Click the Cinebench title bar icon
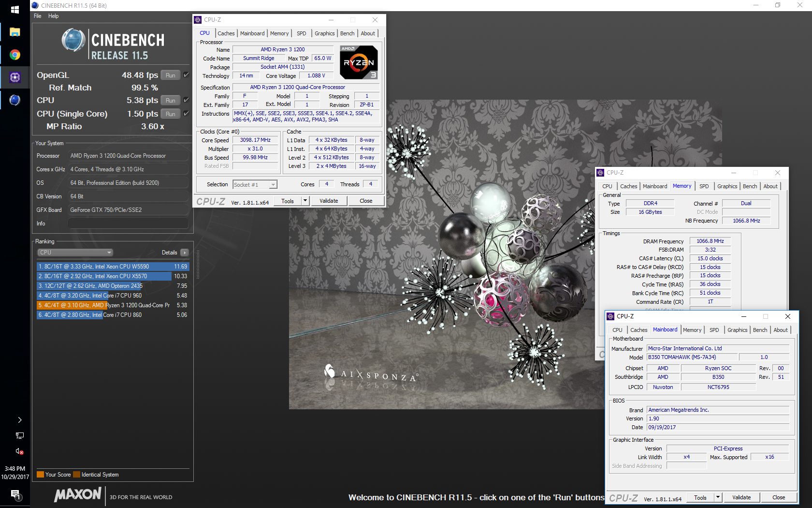 coord(35,5)
